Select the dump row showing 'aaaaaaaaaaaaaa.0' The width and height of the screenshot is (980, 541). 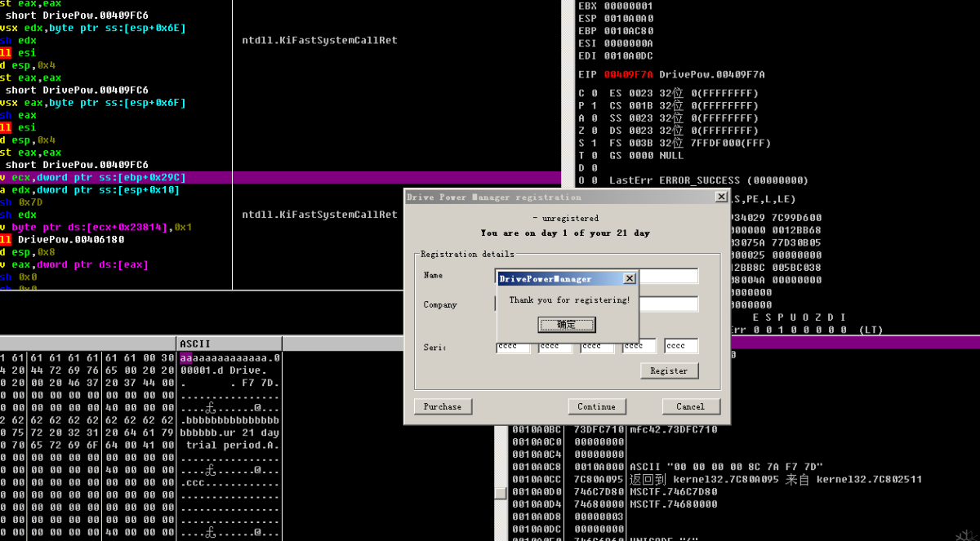(140, 358)
